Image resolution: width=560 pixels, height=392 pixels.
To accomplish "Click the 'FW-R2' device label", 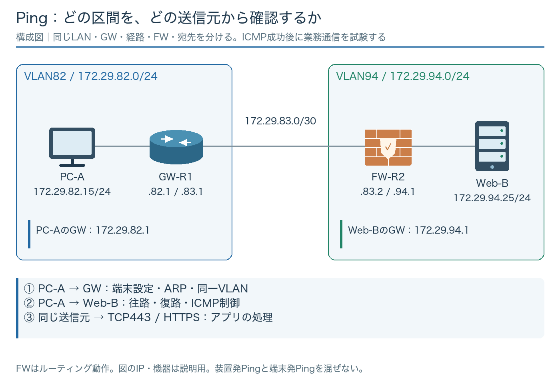I will click(388, 177).
